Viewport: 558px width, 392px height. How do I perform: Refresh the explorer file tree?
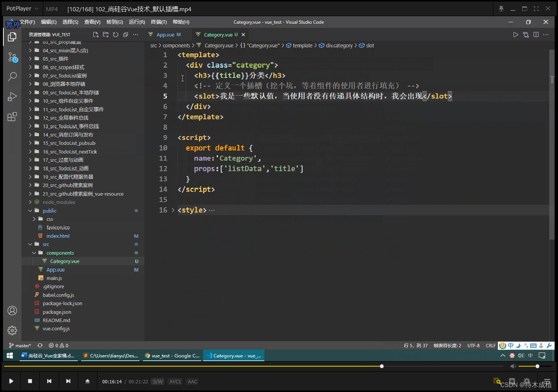pyautogui.click(x=116, y=35)
